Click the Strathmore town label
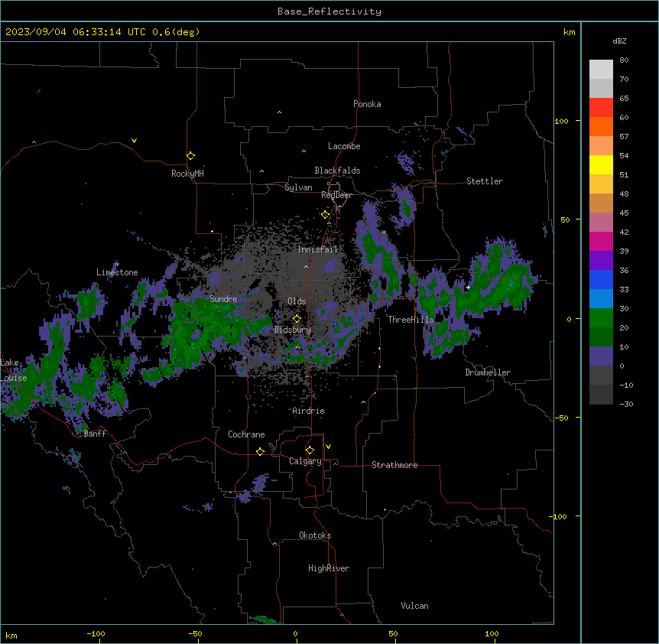Viewport: 659px width, 644px height. tap(394, 465)
